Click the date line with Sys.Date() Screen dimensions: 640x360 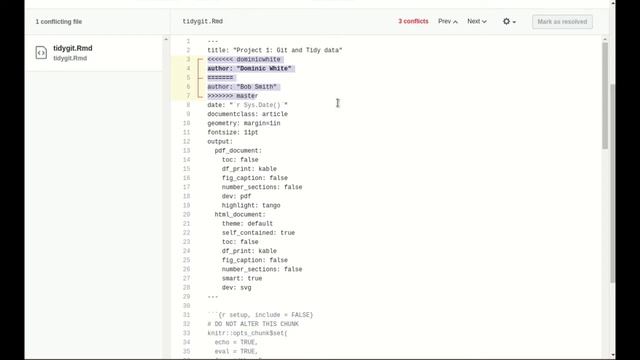pos(247,105)
